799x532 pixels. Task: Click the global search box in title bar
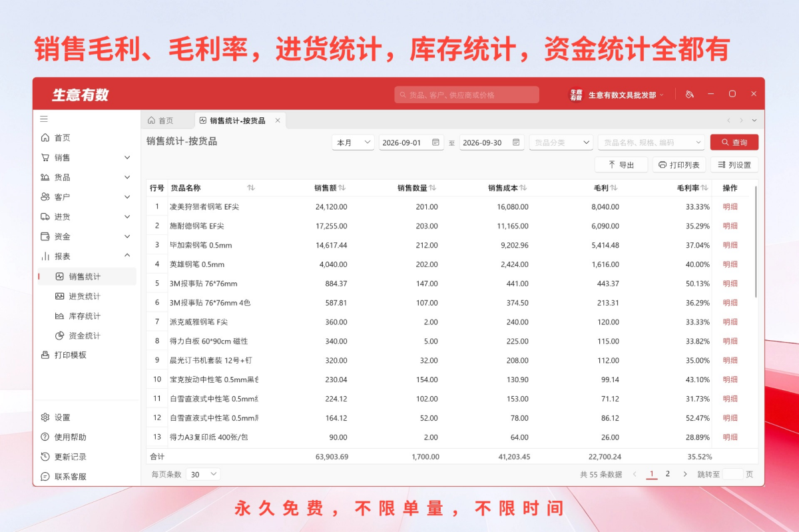click(467, 95)
